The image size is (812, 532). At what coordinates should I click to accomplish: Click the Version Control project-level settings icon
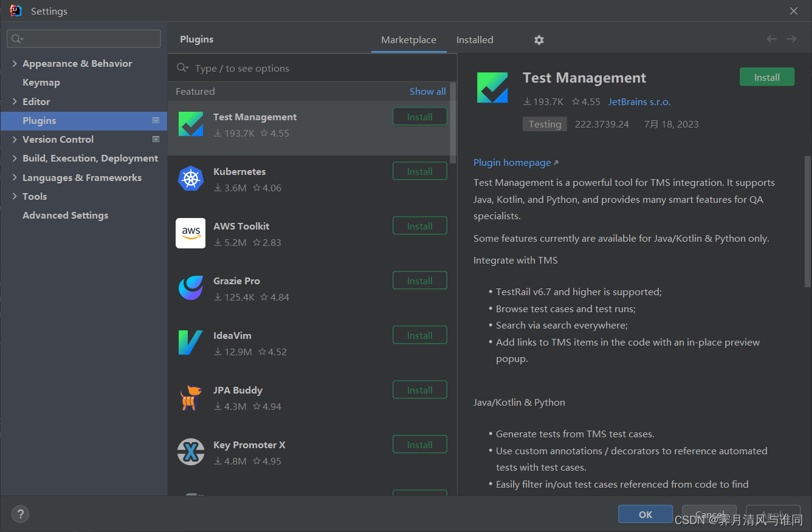[156, 139]
